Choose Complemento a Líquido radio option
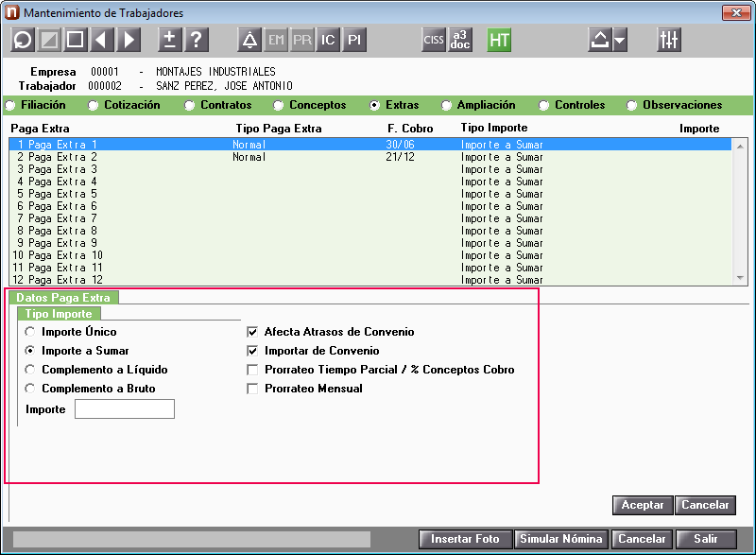The image size is (756, 555). [30, 370]
